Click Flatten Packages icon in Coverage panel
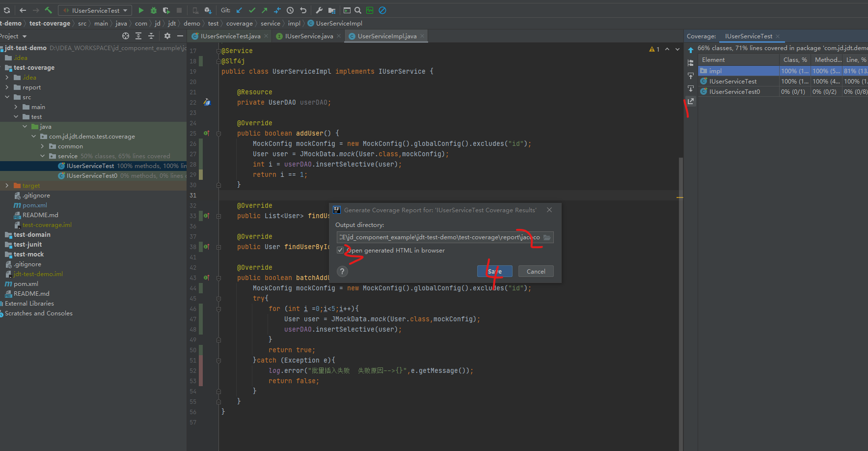The height and width of the screenshot is (451, 868). tap(691, 63)
